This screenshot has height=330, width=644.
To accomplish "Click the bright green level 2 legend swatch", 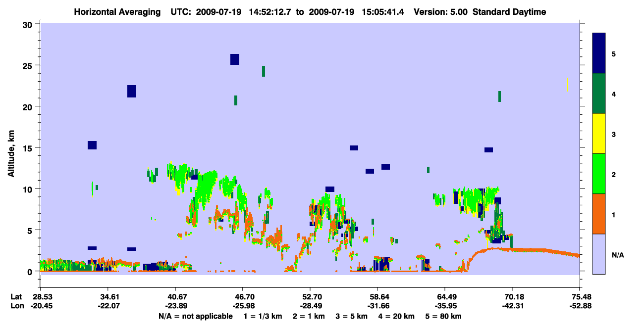I will tap(599, 174).
